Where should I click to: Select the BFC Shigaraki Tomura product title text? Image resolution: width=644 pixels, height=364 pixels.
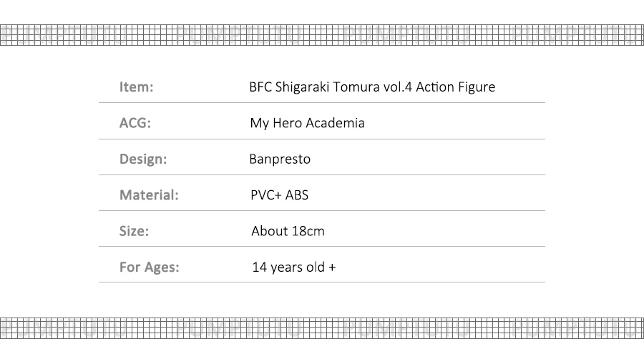[x=372, y=87]
